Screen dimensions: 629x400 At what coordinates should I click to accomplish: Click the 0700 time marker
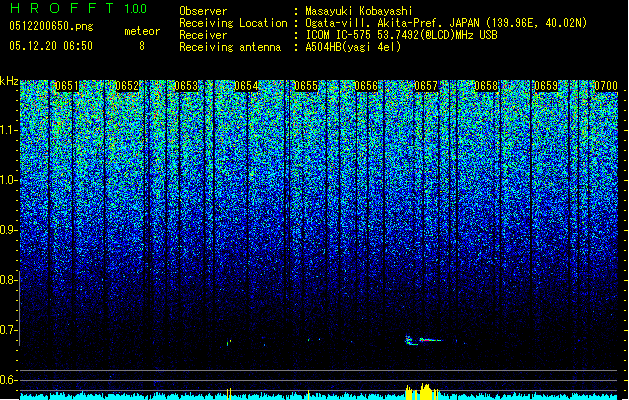(606, 86)
